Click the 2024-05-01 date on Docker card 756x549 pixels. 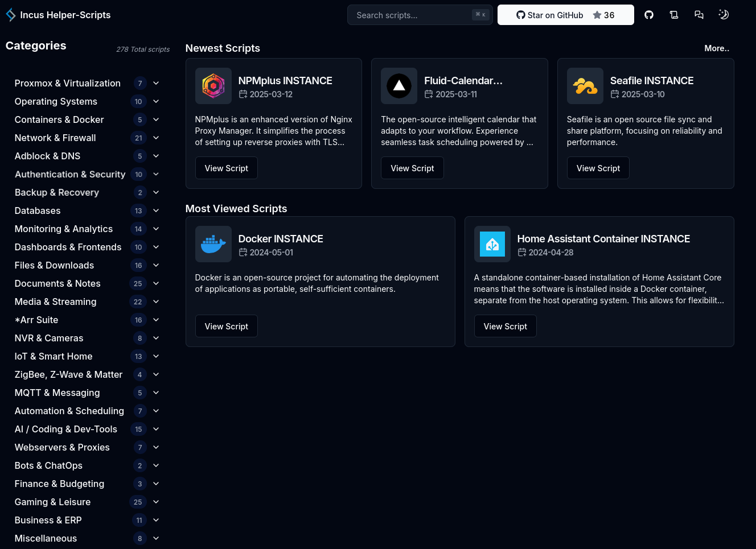[272, 253]
